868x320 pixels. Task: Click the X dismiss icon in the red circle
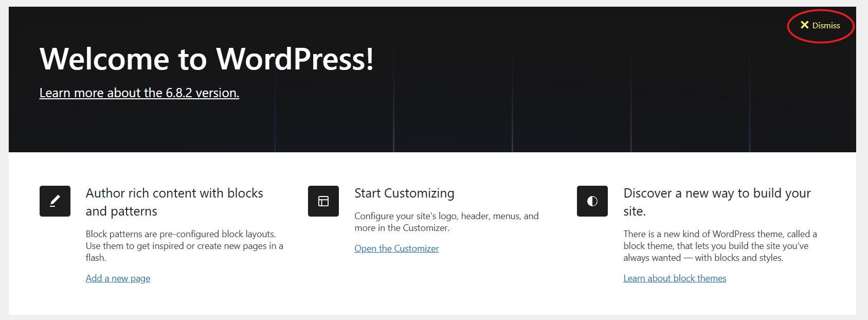click(805, 24)
